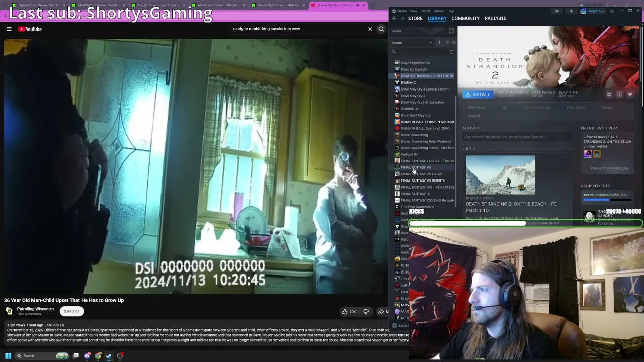
Task: Open game settings gear for Death Stranding 2
Action: 609,95
